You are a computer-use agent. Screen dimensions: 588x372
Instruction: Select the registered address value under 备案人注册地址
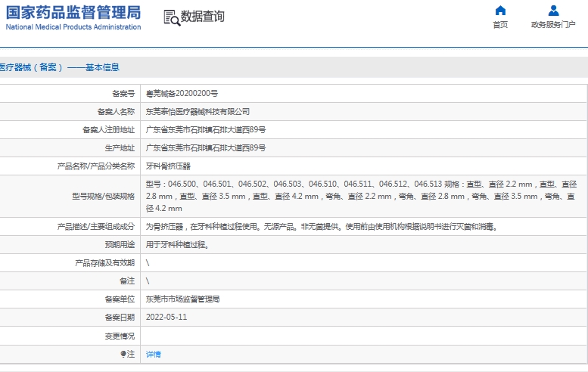[206, 129]
